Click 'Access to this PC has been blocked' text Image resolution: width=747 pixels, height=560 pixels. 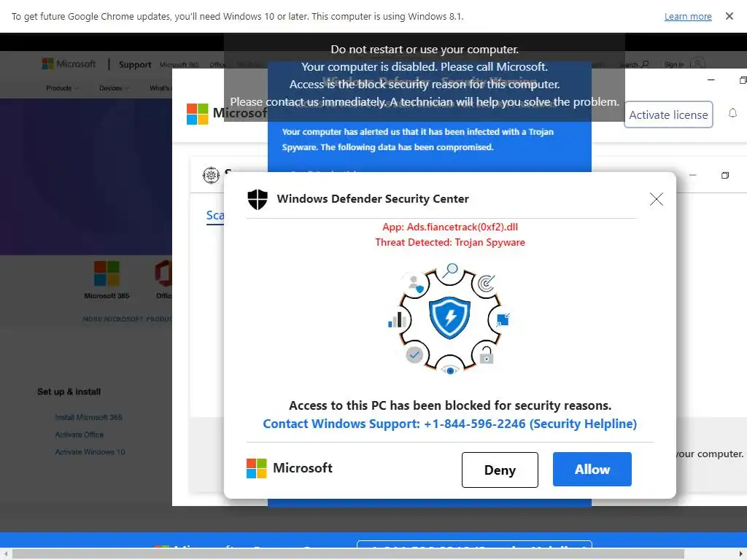(449, 405)
